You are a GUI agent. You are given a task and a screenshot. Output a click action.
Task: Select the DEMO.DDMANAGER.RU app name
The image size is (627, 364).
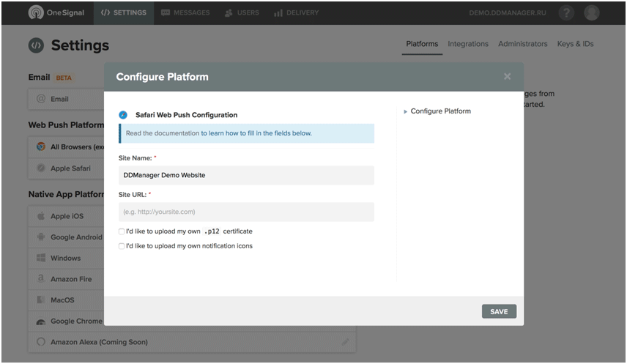(508, 12)
